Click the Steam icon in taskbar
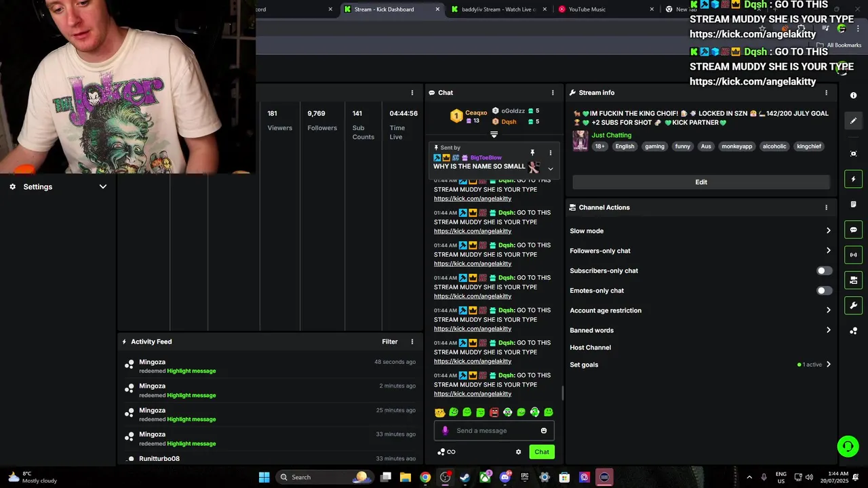The height and width of the screenshot is (488, 868). tap(465, 477)
